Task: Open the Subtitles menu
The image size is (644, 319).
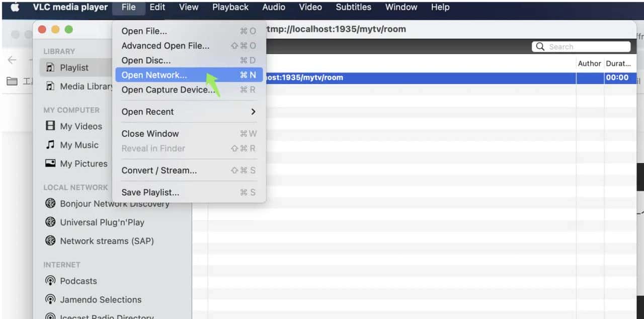Action: click(354, 7)
